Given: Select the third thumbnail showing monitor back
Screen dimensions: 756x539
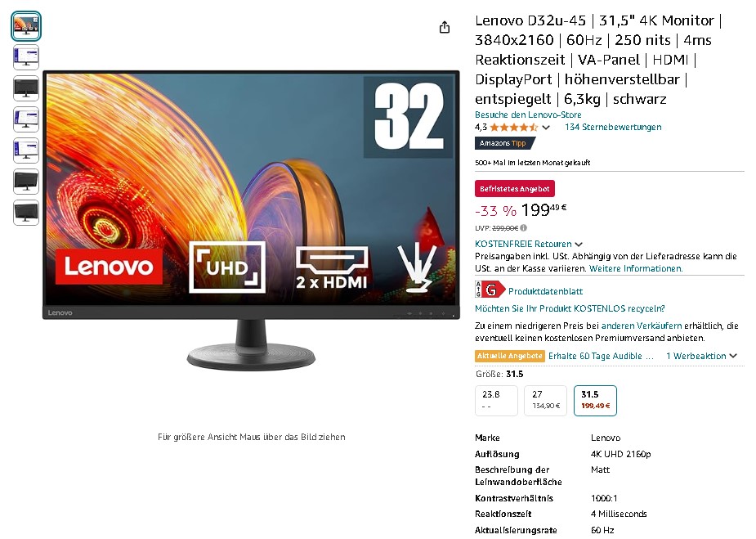Looking at the screenshot, I should point(26,89).
